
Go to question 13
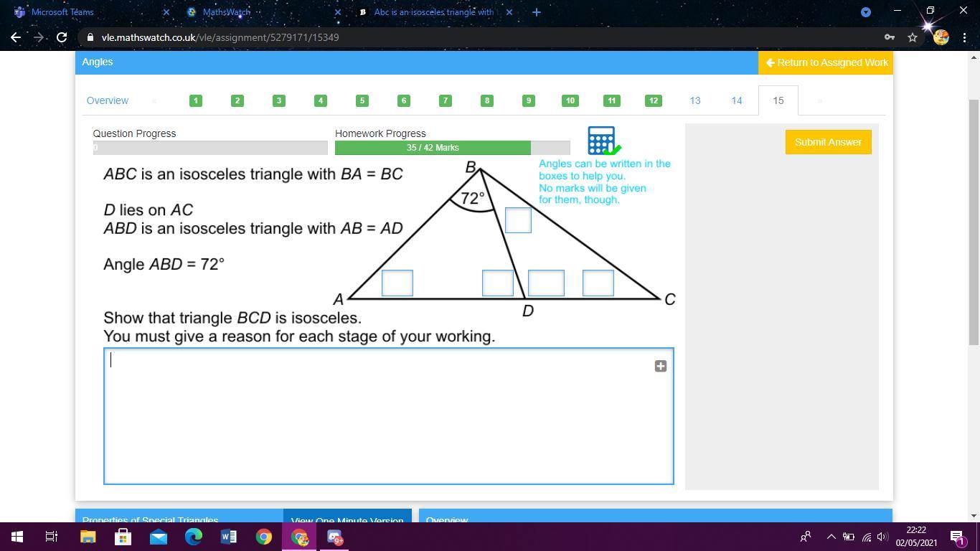tap(695, 100)
